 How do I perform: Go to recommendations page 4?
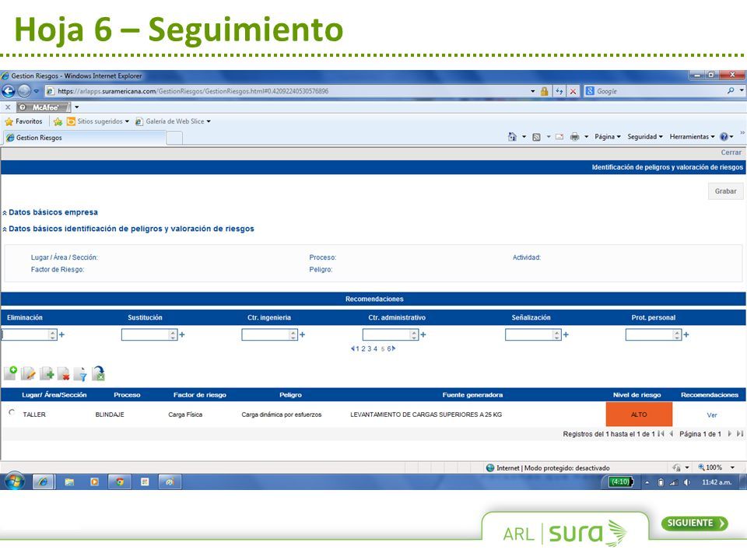[x=375, y=349]
